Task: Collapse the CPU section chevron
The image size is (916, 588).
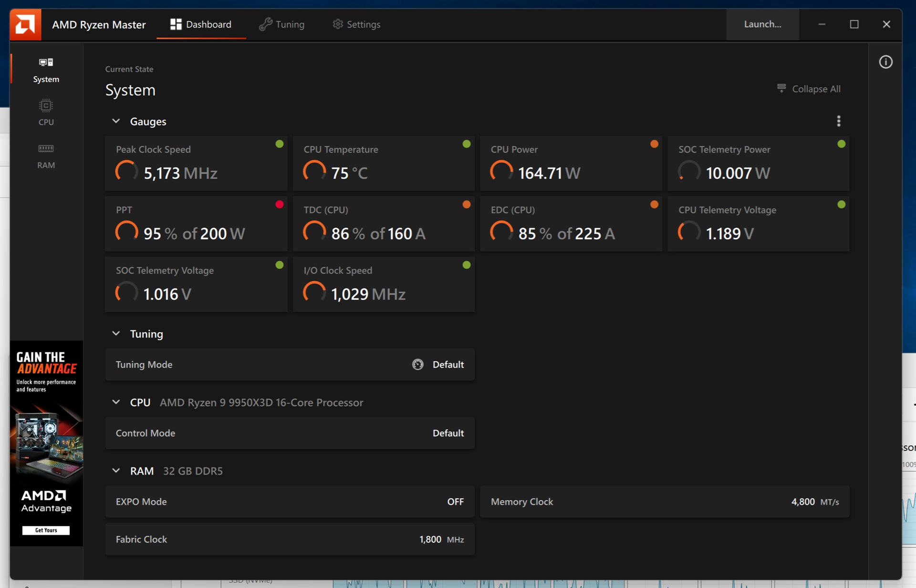Action: point(116,402)
